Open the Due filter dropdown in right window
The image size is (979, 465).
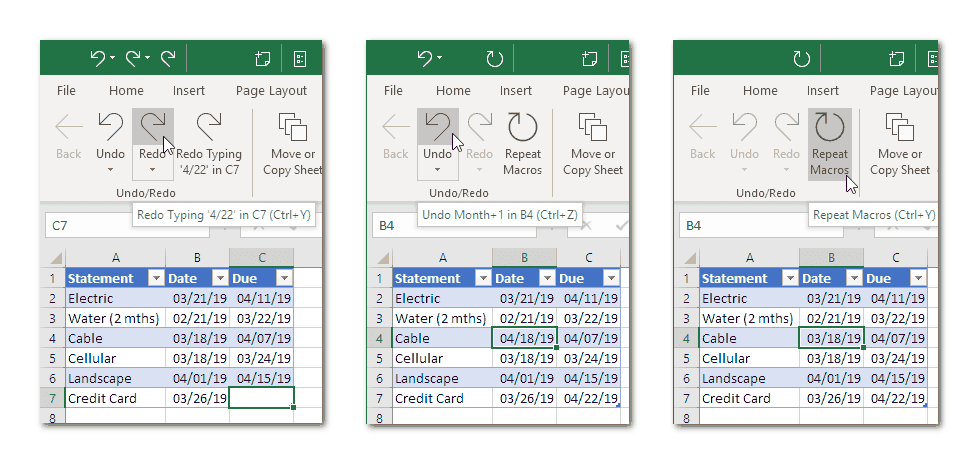pyautogui.click(x=917, y=278)
